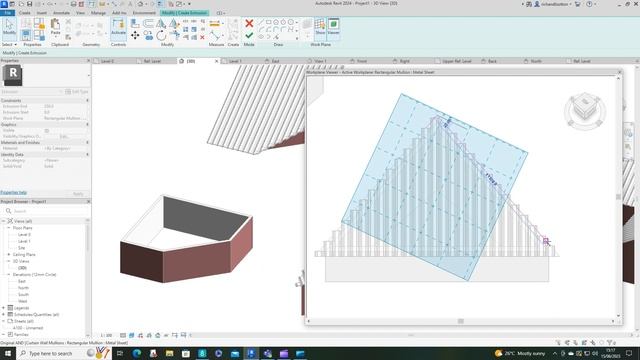Click the Project Browser search field
This screenshot has height=360, width=640.
click(x=45, y=211)
